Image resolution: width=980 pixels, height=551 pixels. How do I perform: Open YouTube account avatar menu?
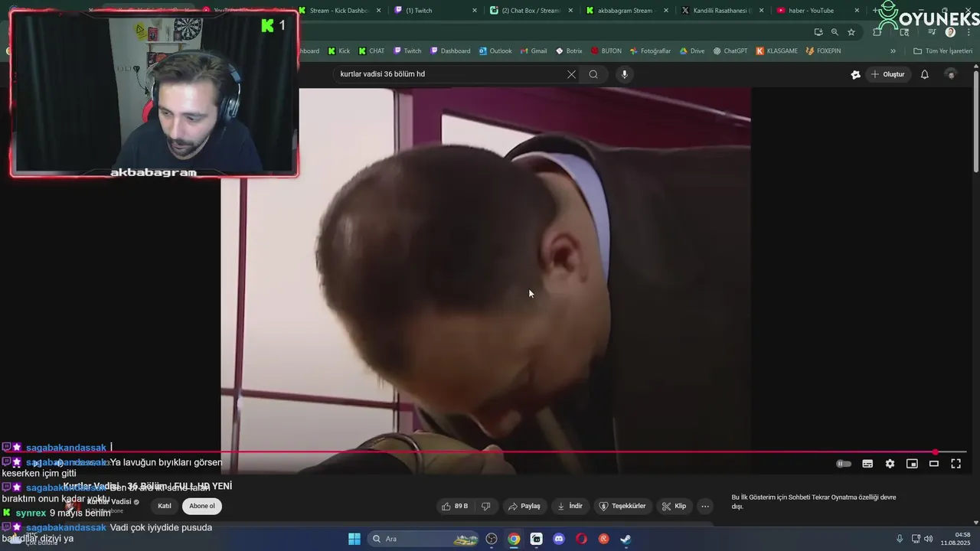tap(951, 74)
